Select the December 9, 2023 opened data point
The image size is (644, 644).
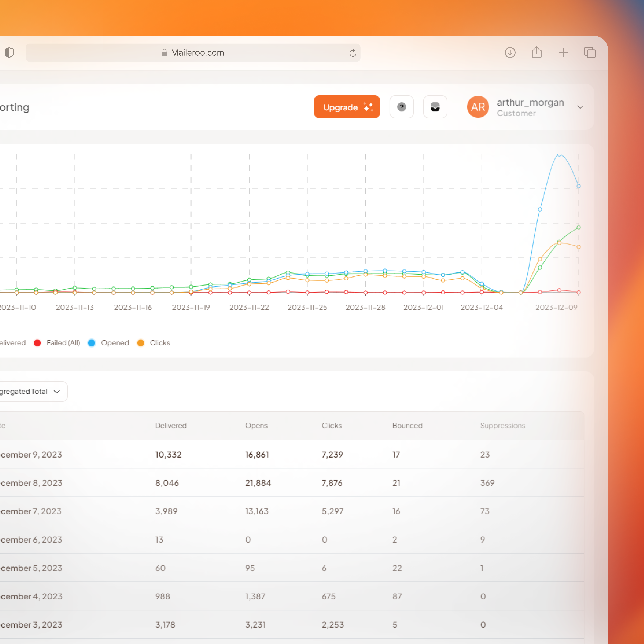tap(579, 186)
